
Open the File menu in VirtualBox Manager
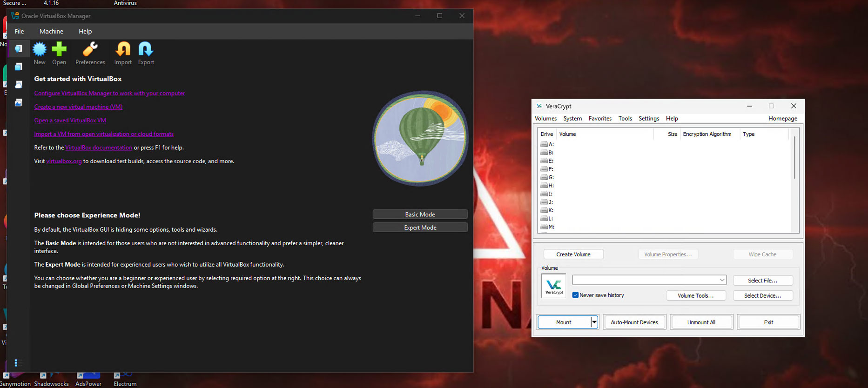[x=19, y=31]
